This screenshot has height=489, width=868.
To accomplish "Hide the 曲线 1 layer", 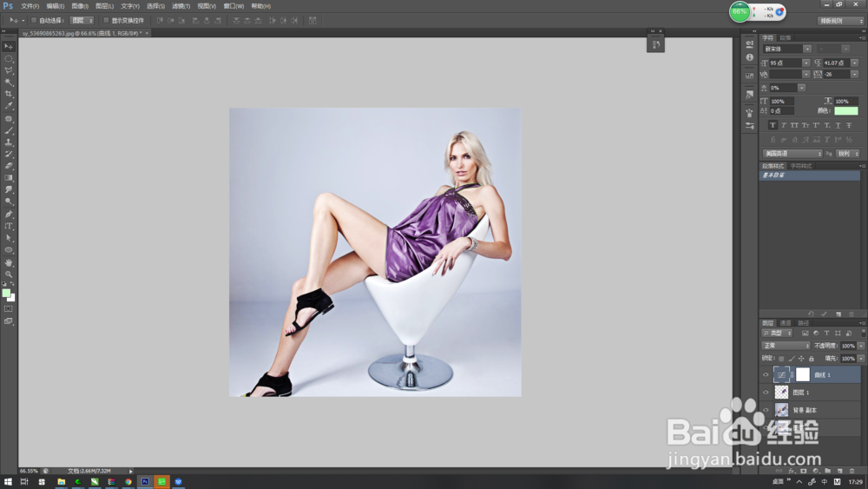I will tap(766, 375).
